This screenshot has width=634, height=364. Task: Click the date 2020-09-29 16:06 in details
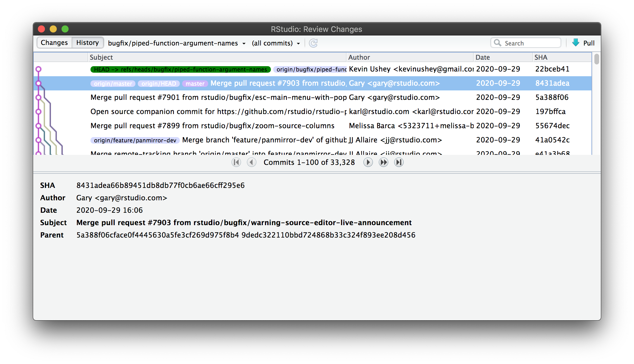click(109, 210)
